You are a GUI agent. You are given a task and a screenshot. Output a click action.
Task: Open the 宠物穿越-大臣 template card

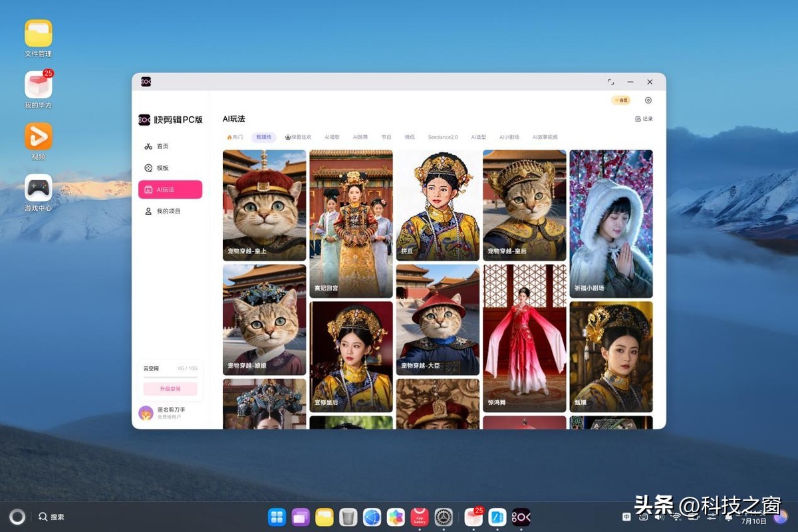coord(438,320)
